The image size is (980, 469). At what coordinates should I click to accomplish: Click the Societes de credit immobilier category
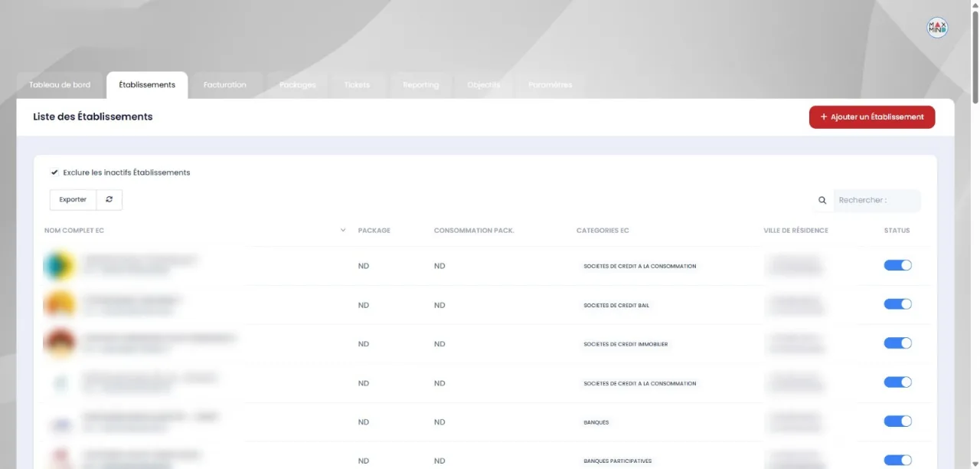point(626,344)
